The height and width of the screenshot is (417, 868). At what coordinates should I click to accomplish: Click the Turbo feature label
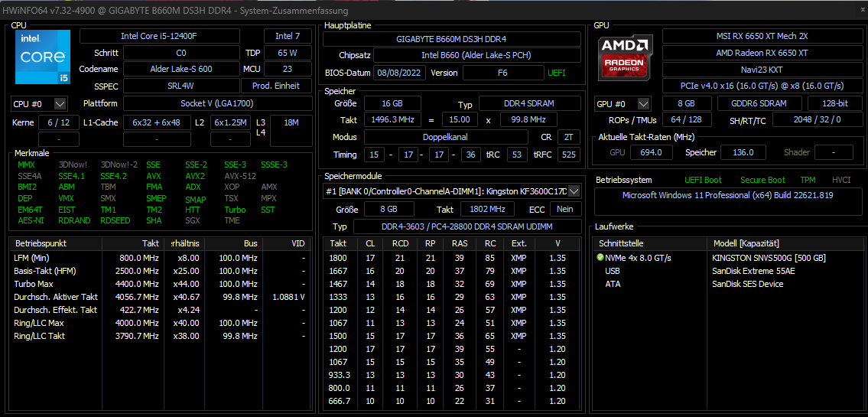(235, 210)
